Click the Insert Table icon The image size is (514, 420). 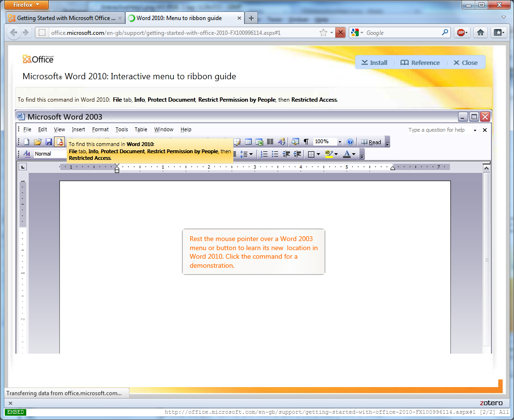(248, 142)
